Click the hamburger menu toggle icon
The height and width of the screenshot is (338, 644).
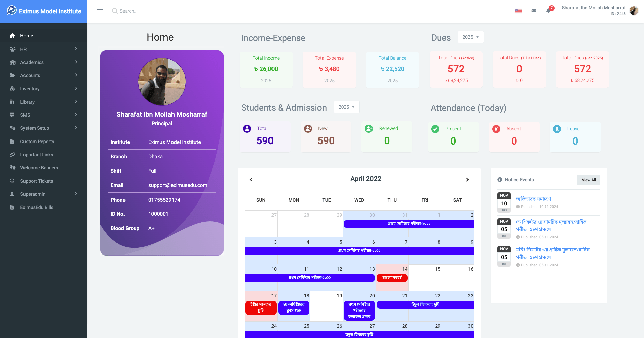[x=100, y=11]
